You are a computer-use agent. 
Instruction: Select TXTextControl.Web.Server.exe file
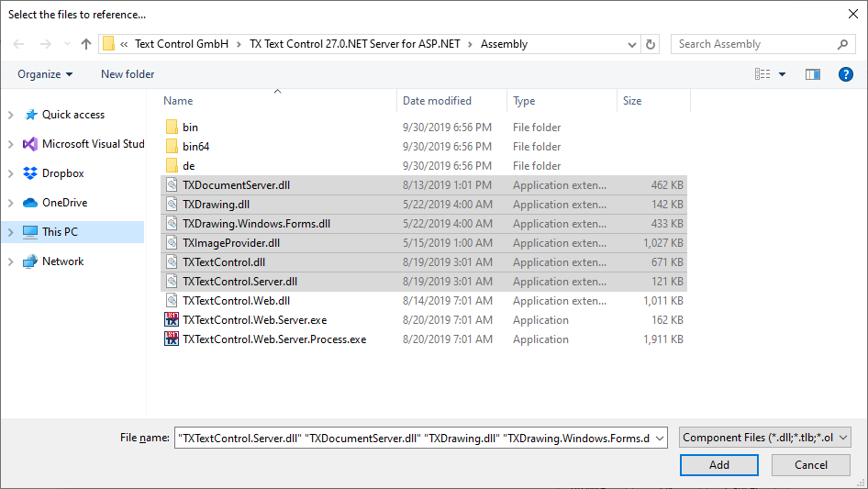(424, 320)
